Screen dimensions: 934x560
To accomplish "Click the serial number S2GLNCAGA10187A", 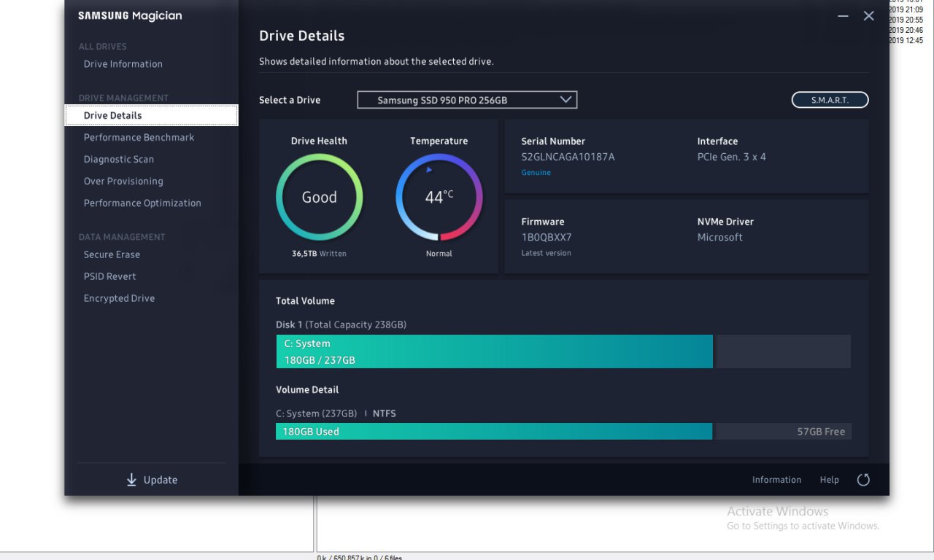I will (568, 157).
